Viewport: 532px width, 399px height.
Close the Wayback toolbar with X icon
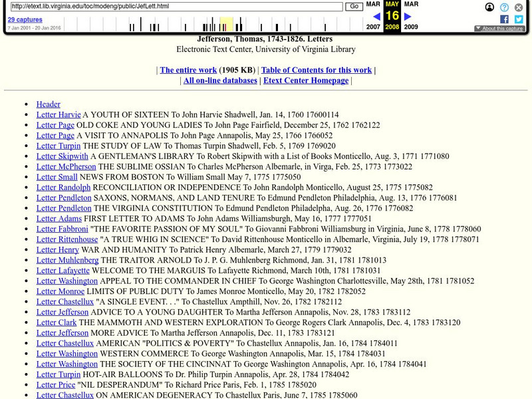coord(519,7)
